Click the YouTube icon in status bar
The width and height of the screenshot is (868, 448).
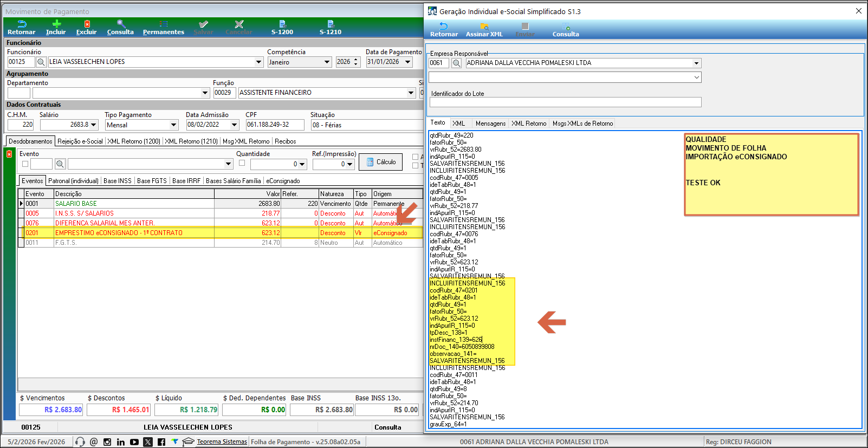134,442
